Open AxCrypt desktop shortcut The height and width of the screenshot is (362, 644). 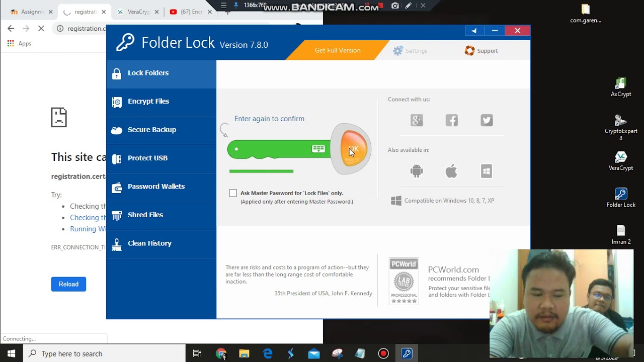[621, 87]
